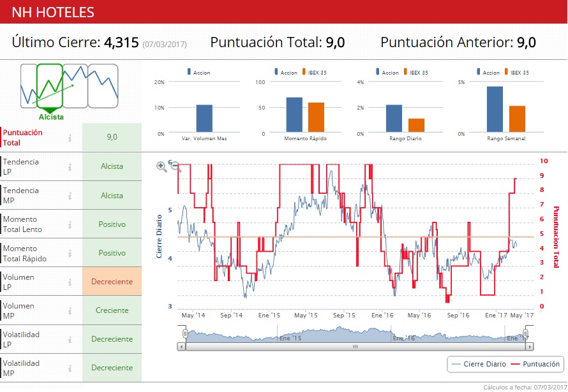Open info icon for Volumen MP
568x392 pixels.
click(70, 310)
